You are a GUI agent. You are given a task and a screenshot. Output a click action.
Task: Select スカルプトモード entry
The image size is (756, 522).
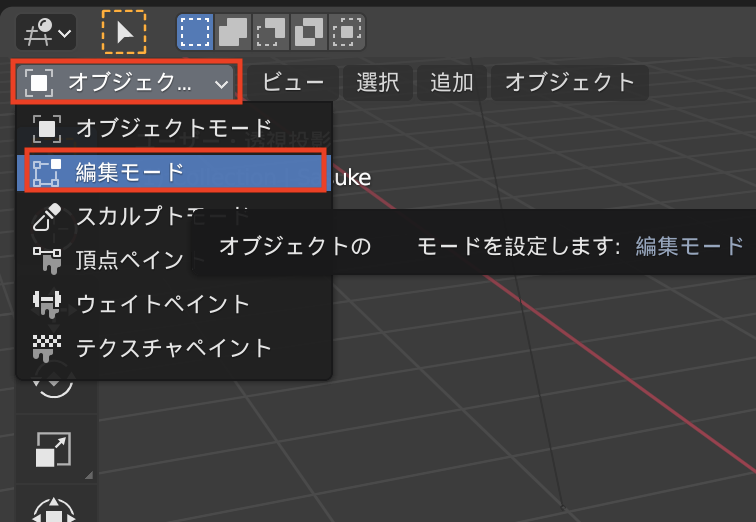[x=175, y=216]
